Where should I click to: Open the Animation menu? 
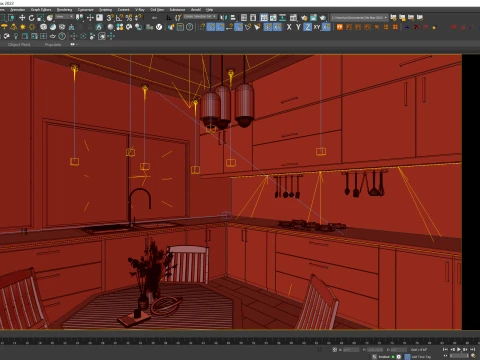[x=17, y=10]
